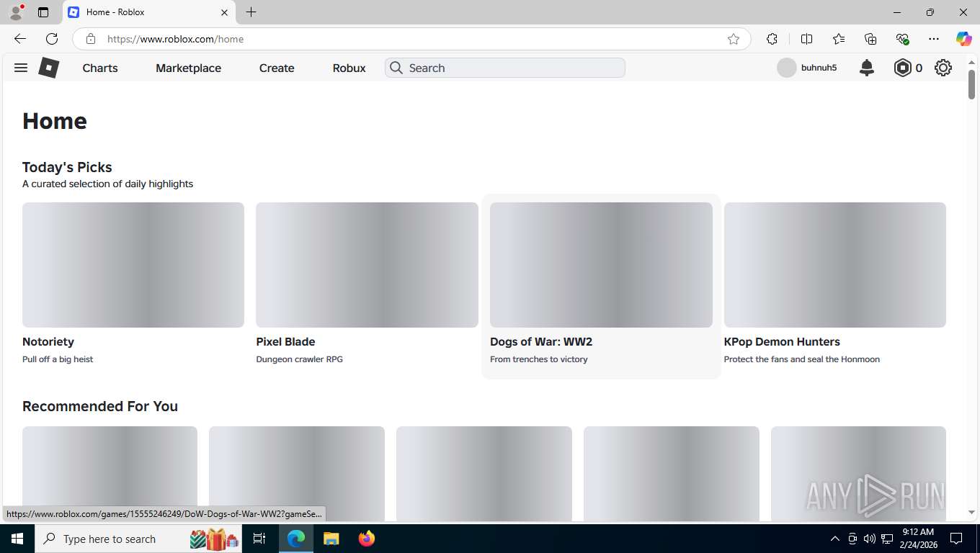Open the KPop Demon Hunters thumbnail
Viewport: 980px width, 553px height.
[x=834, y=265]
